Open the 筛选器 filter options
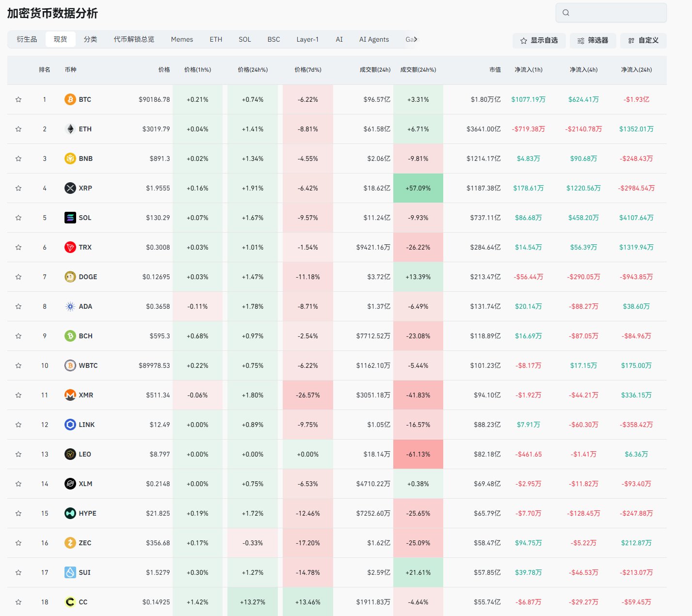Viewport: 692px width, 616px height. [x=593, y=41]
